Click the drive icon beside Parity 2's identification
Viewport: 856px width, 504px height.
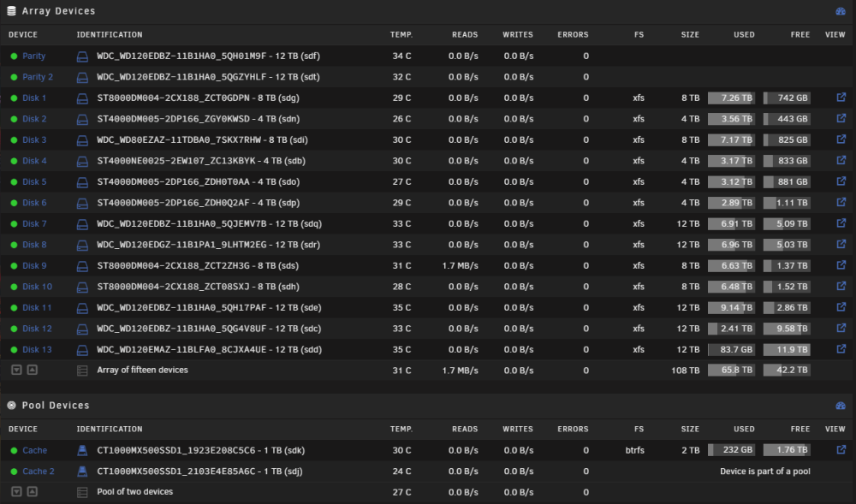point(82,78)
